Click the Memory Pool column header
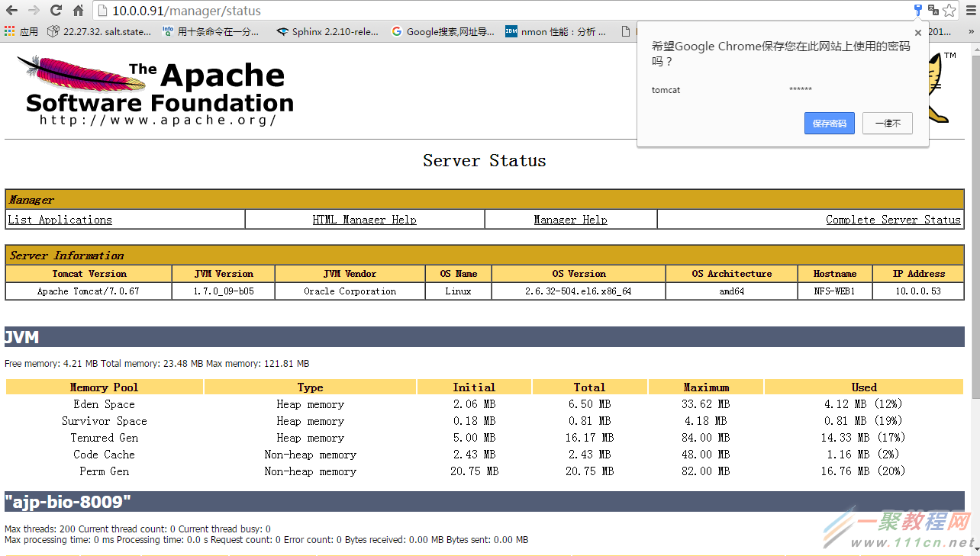 point(105,387)
